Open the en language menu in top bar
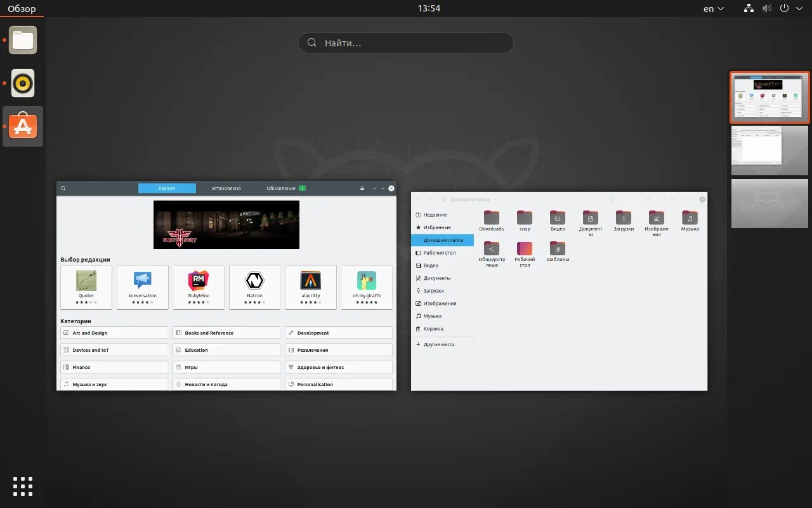Screen dimensions: 812x508 712,8
